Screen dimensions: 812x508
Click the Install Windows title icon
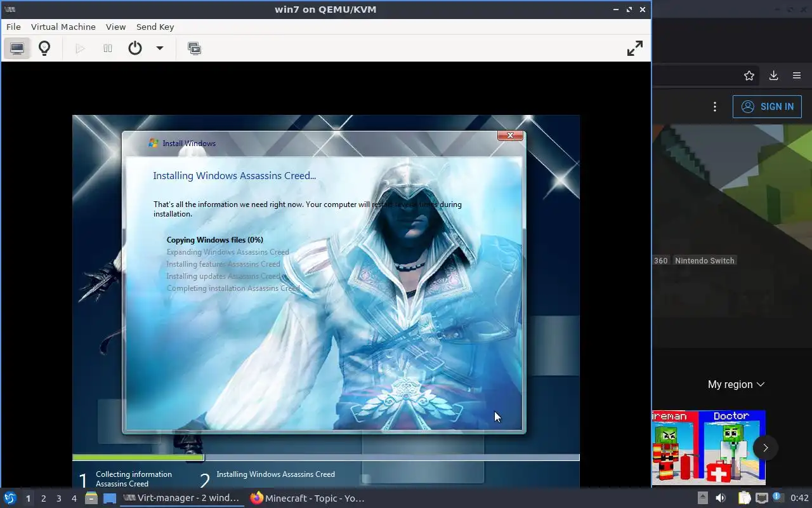[153, 144]
